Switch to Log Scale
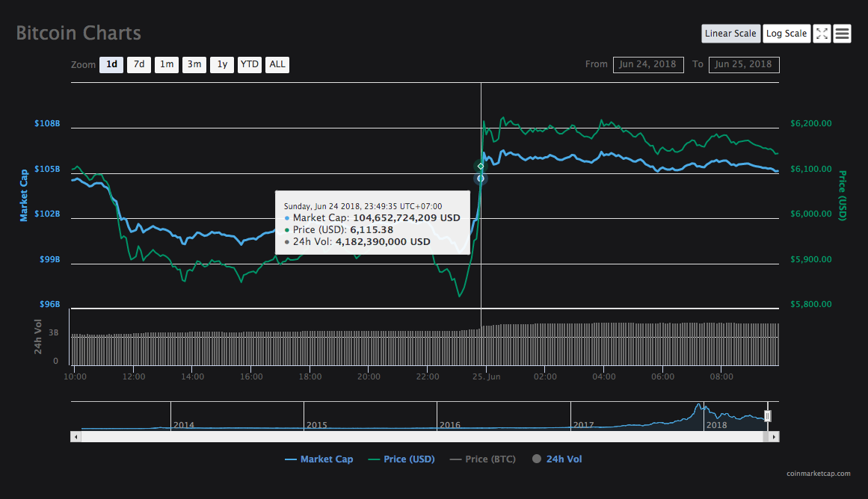Viewport: 868px width, 499px height. pos(787,33)
